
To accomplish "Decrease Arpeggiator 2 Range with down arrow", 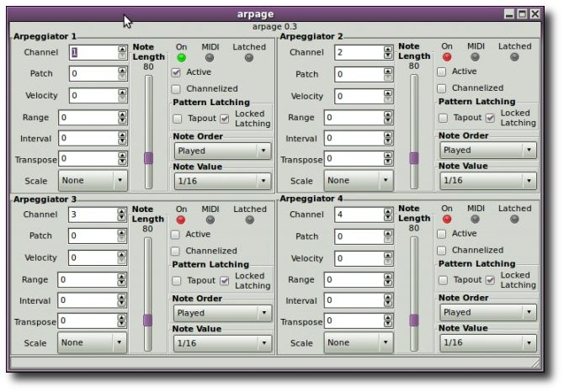I will [x=388, y=121].
